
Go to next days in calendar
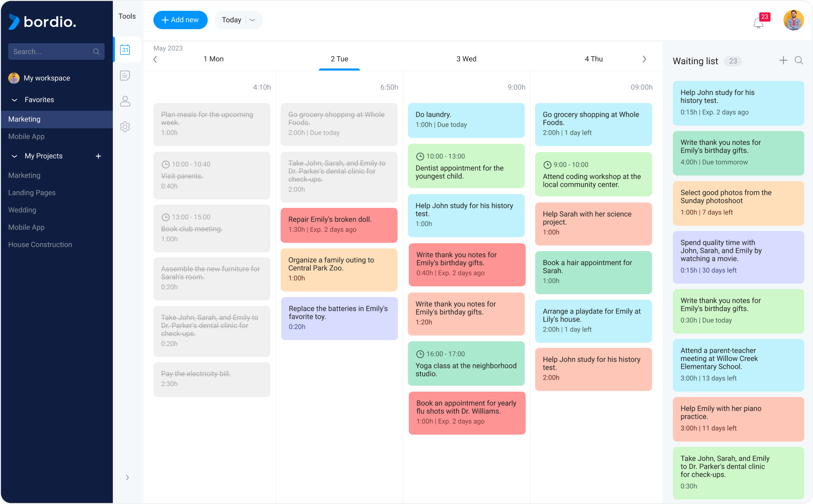644,59
